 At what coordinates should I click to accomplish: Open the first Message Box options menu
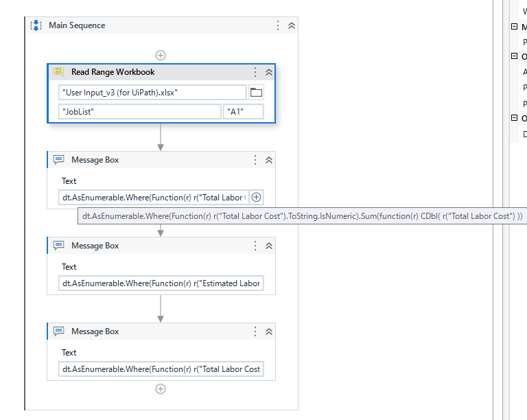(x=255, y=160)
